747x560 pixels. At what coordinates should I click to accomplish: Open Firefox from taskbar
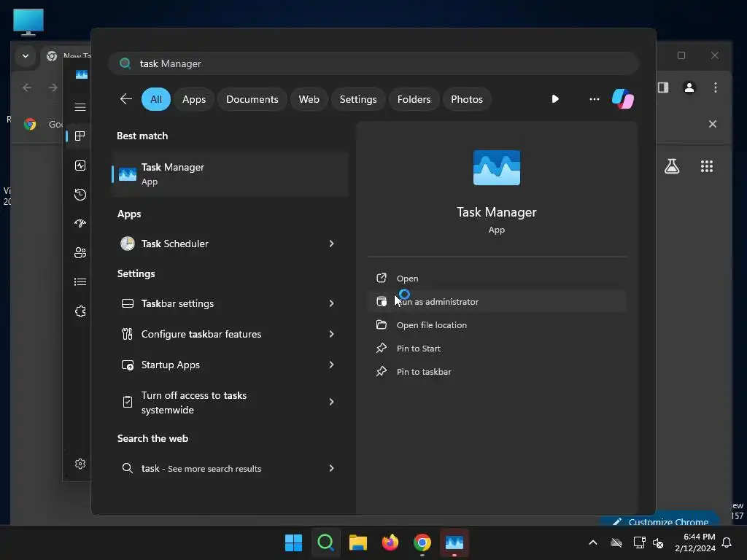[390, 542]
